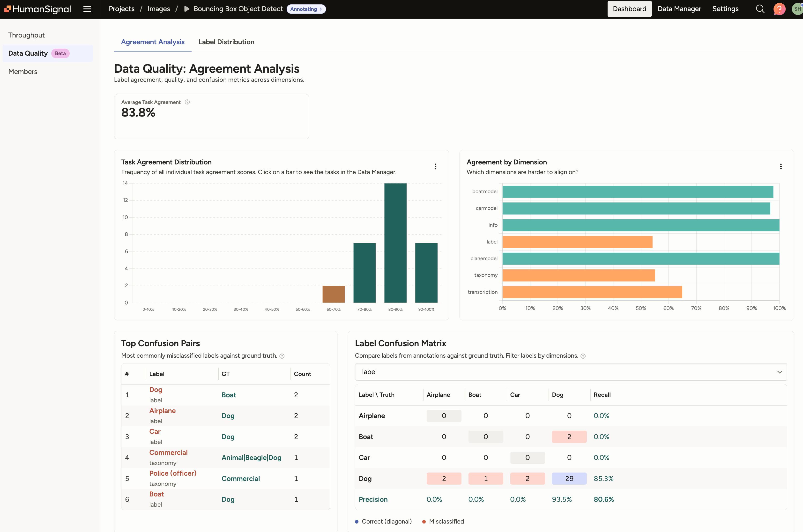803x532 pixels.
Task: Open the Annotating status dropdown
Action: (x=306, y=9)
